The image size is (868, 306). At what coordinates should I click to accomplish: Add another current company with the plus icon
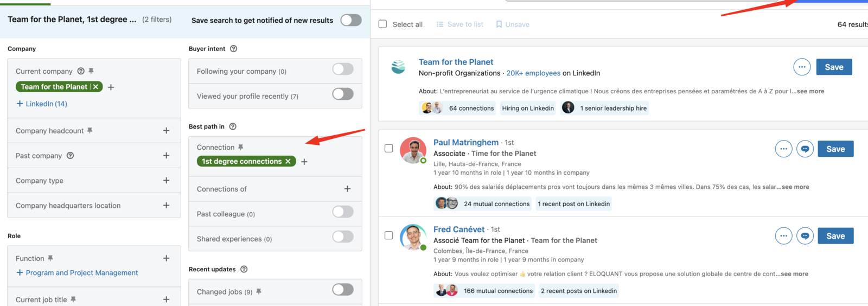[111, 87]
